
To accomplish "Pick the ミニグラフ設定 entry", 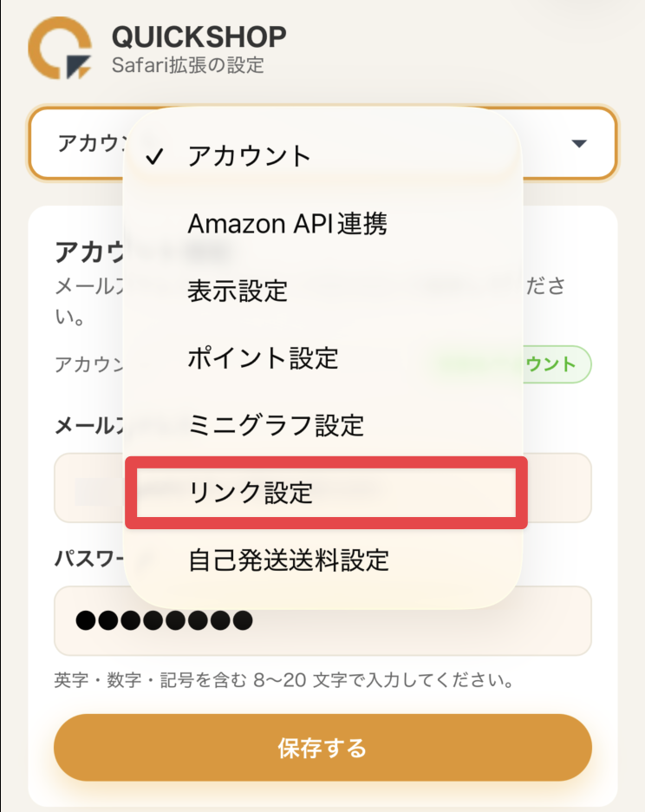I will pos(276,425).
